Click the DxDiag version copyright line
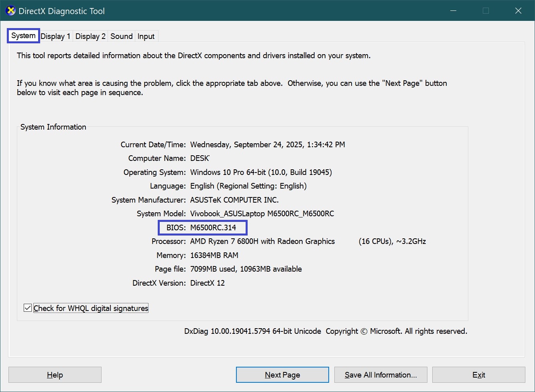This screenshot has width=535, height=392. pos(325,331)
